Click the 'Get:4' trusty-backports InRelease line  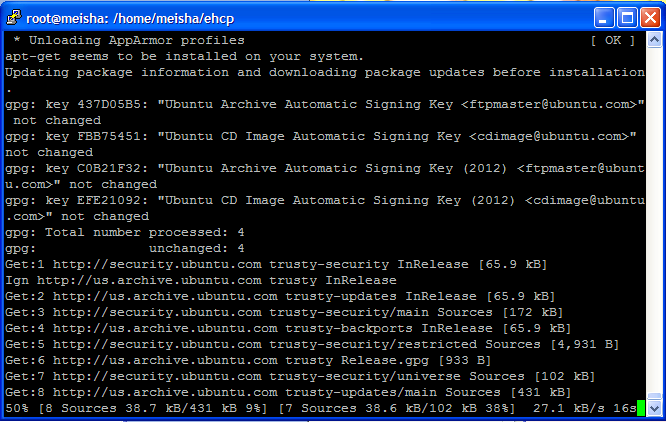tap(288, 329)
